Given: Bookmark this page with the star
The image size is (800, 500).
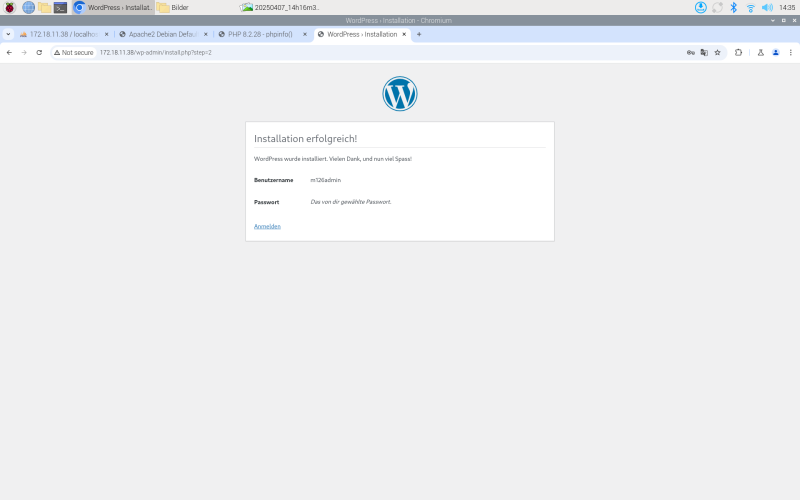Looking at the screenshot, I should pos(717,53).
